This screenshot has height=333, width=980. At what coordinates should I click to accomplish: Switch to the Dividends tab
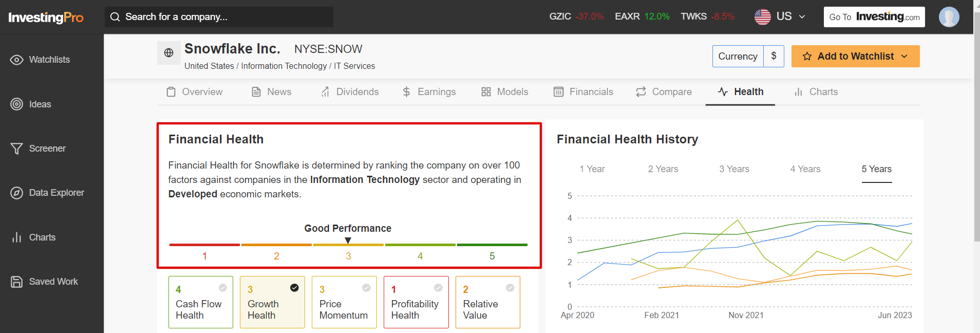pyautogui.click(x=350, y=92)
